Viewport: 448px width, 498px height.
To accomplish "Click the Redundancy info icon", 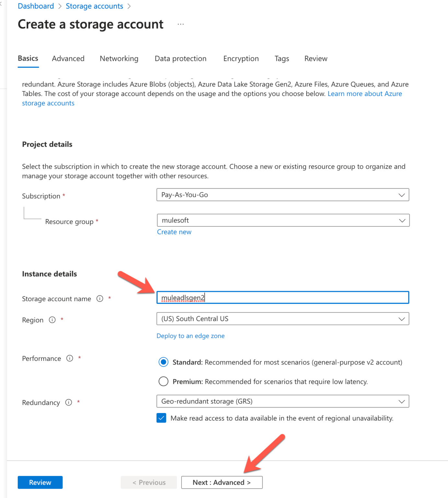I will coord(68,403).
